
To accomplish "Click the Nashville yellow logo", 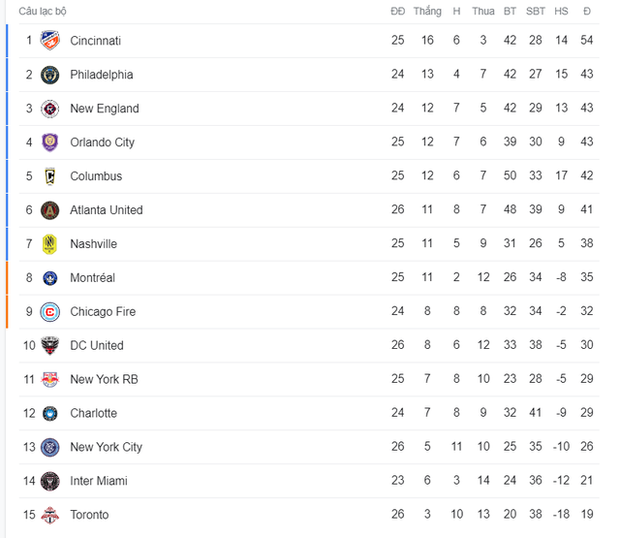I will (x=50, y=244).
